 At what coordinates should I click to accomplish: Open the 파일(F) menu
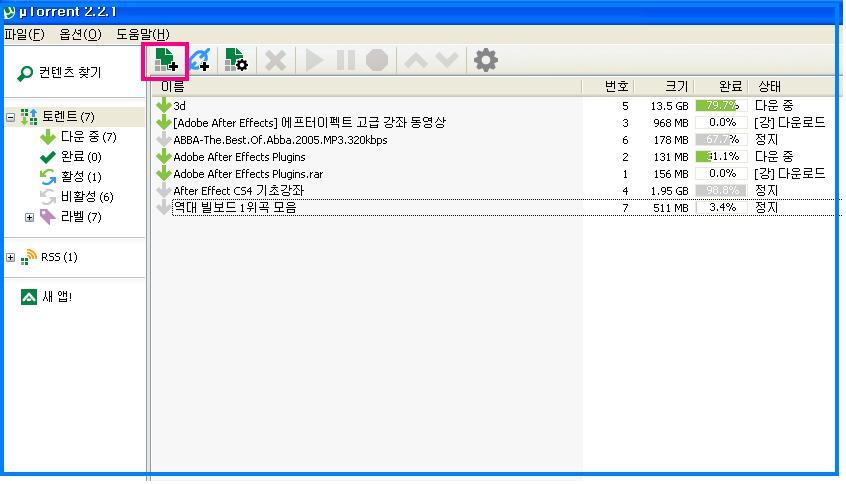[x=24, y=35]
